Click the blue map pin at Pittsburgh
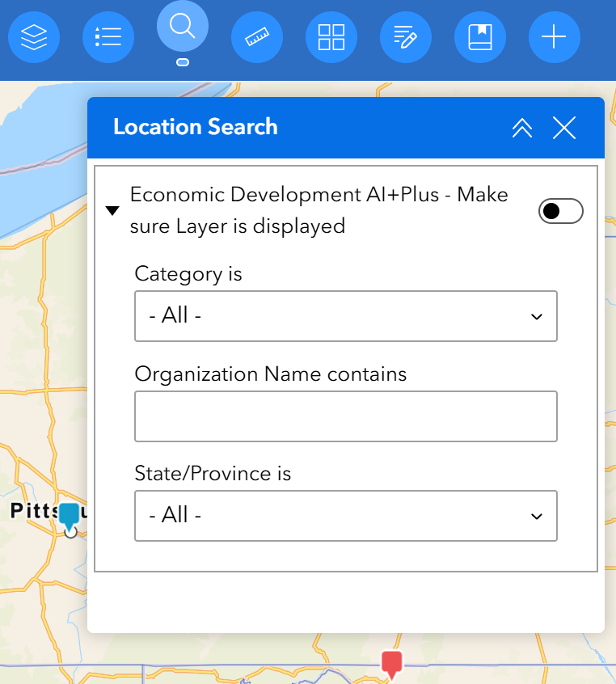Image resolution: width=616 pixels, height=684 pixels. tap(69, 515)
